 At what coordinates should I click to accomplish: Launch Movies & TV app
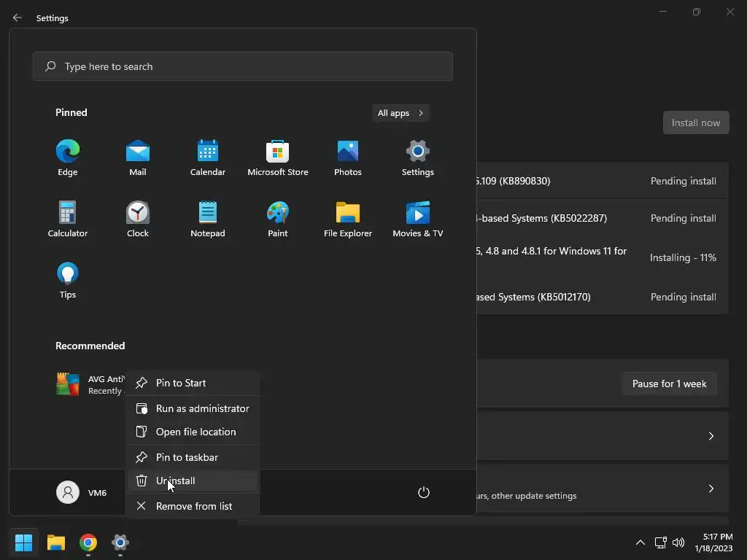click(x=418, y=219)
